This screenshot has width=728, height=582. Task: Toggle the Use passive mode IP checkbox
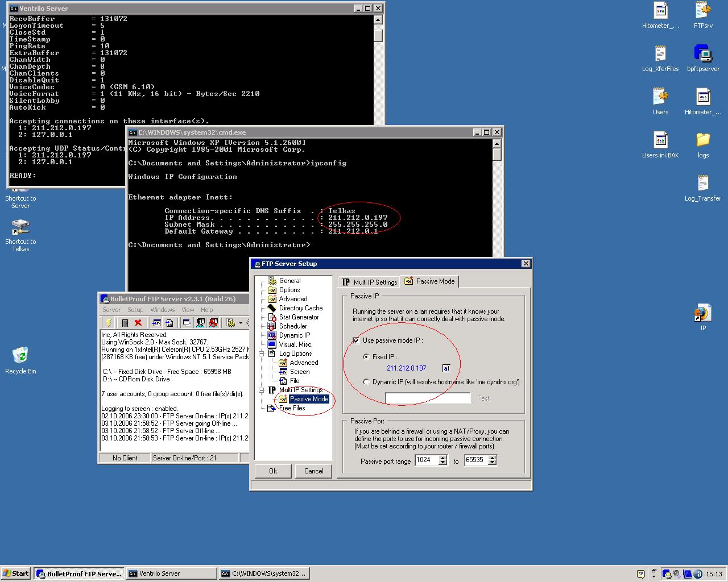pos(357,340)
